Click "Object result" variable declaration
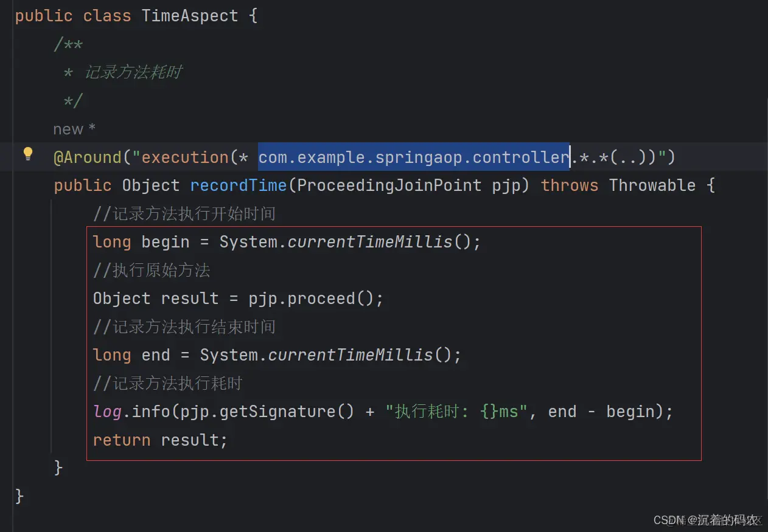 click(x=155, y=299)
